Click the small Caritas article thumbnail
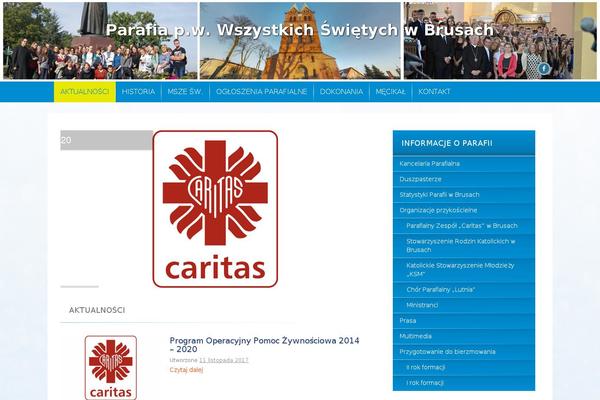 click(x=111, y=367)
